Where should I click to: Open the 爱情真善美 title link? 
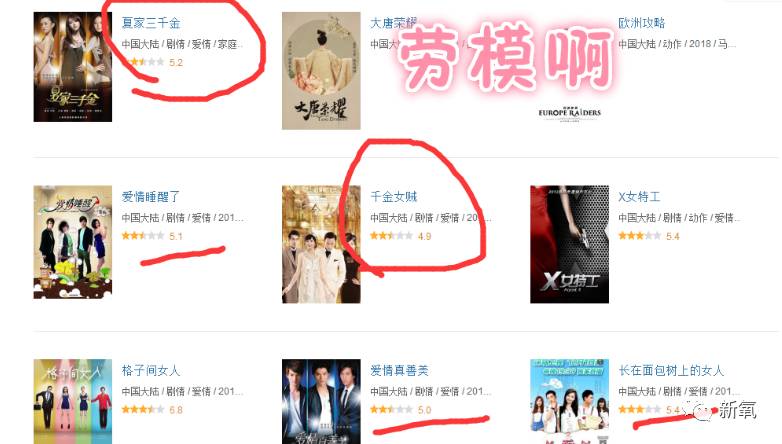tap(399, 370)
